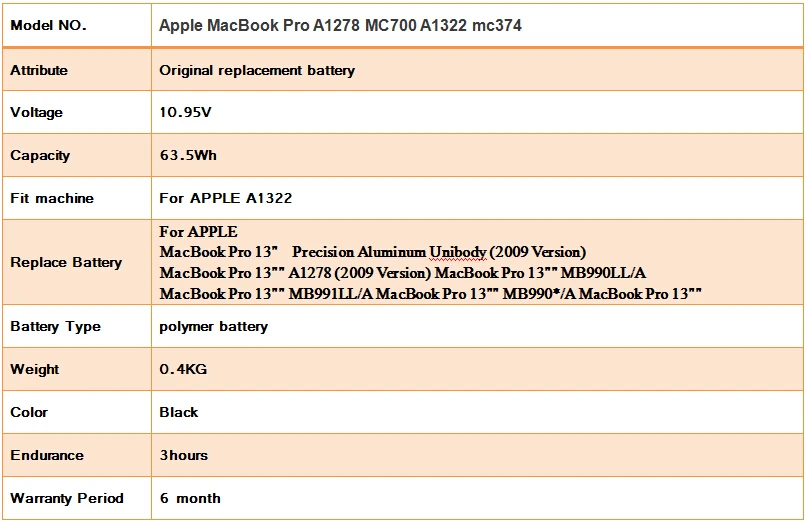Select the Original replacement battery text

tap(257, 70)
